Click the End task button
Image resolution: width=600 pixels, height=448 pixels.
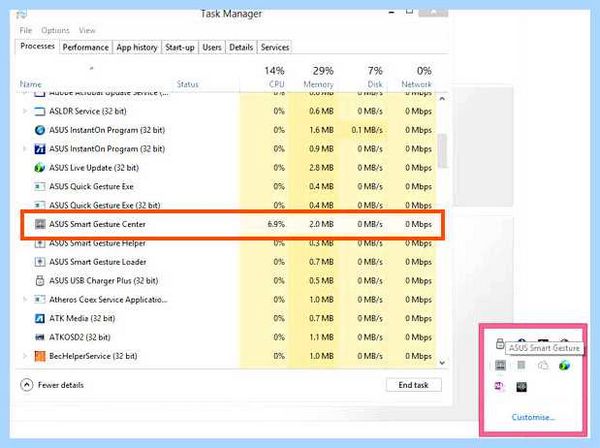point(414,385)
